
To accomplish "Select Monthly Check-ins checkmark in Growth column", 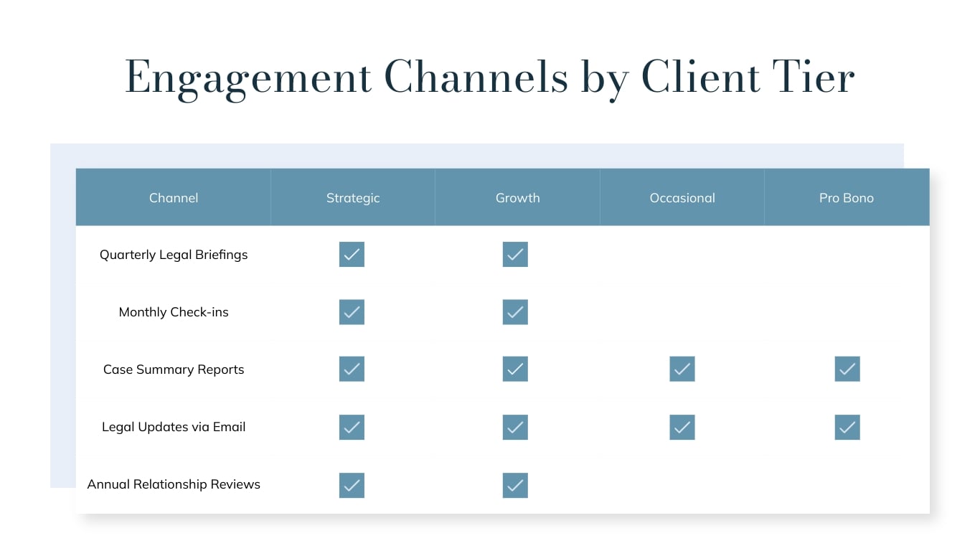I will [x=515, y=312].
